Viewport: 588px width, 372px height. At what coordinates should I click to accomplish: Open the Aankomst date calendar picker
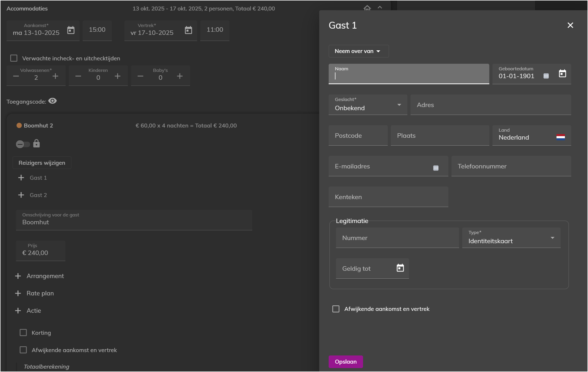coord(71,30)
